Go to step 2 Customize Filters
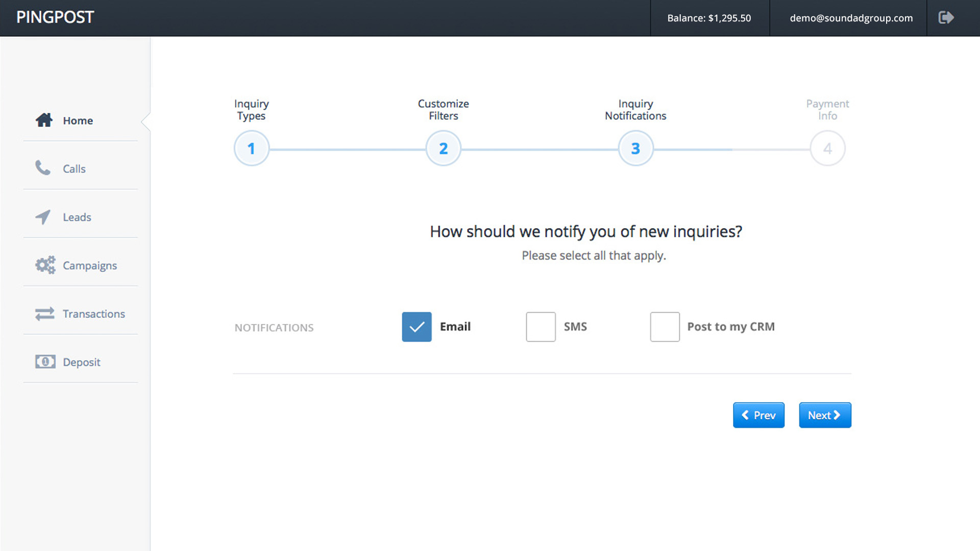This screenshot has height=551, width=980. point(443,148)
